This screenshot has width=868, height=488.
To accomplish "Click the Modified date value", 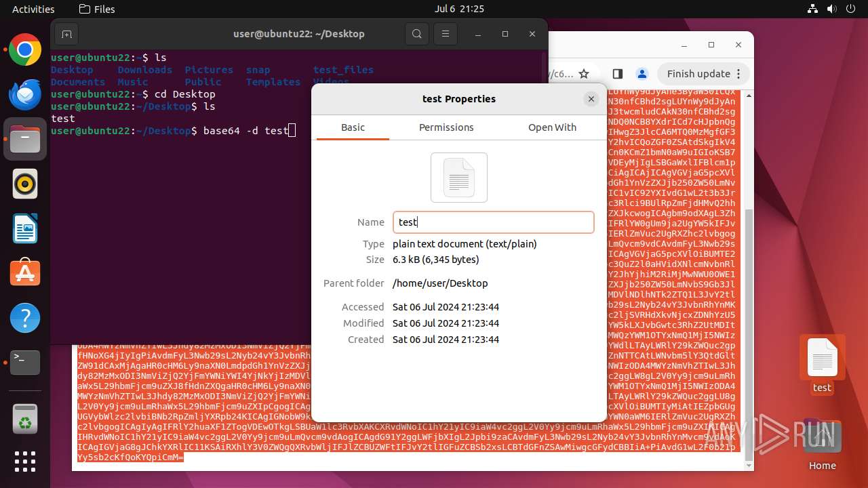I will point(446,323).
